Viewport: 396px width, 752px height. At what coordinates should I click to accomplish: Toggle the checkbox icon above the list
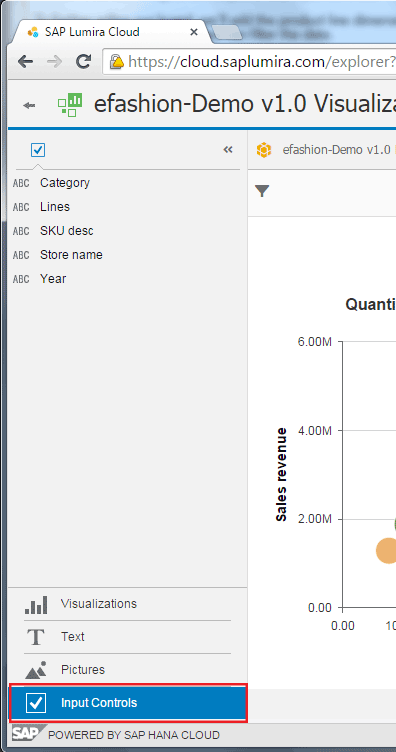click(x=38, y=150)
